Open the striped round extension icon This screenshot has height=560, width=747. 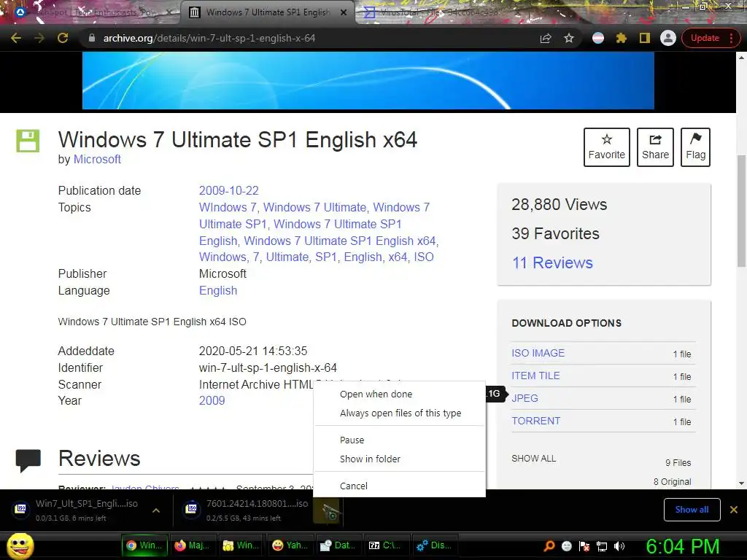click(x=598, y=38)
